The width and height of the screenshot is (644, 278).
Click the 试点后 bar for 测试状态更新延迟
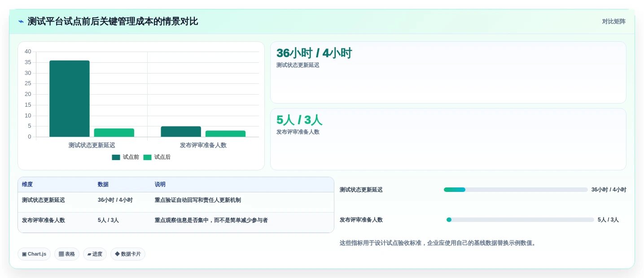coord(114,133)
